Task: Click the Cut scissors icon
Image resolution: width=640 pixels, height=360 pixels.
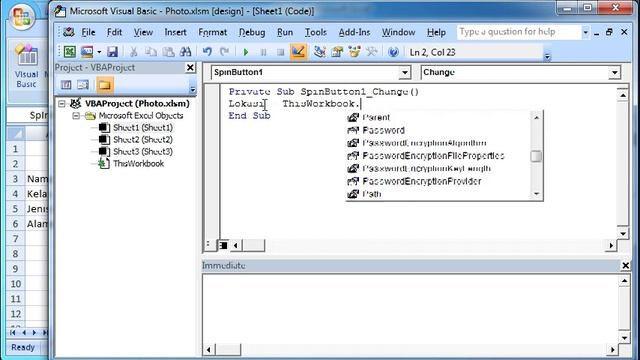Action: point(133,52)
